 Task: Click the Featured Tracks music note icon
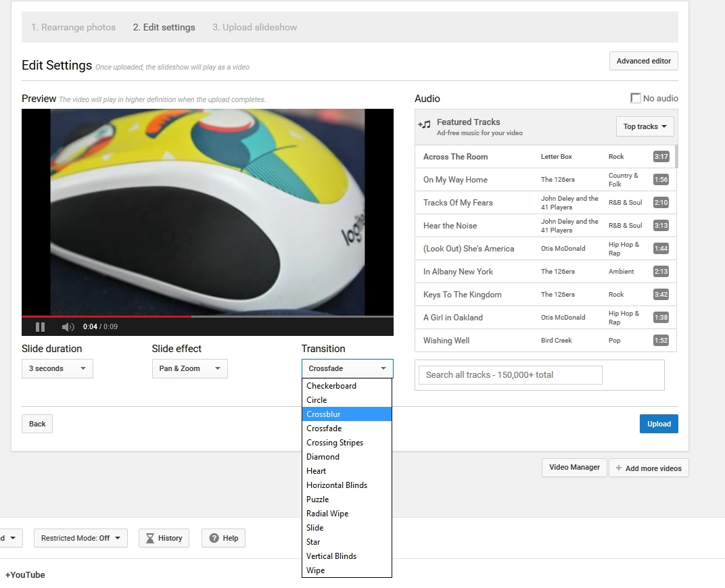pyautogui.click(x=424, y=125)
